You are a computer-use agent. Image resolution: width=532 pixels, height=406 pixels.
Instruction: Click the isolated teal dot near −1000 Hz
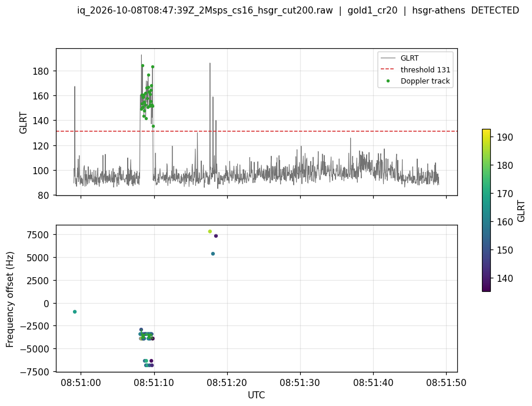coord(75,312)
